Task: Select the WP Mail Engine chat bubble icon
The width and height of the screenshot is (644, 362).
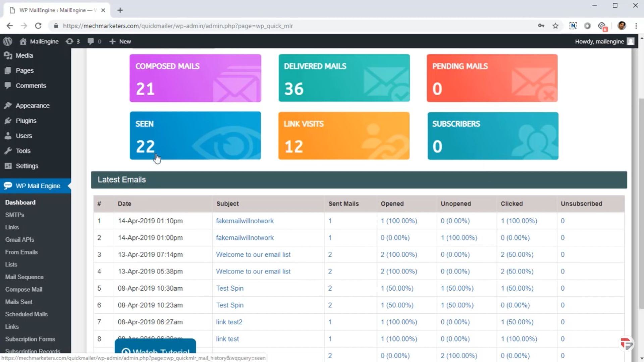Action: [x=8, y=186]
